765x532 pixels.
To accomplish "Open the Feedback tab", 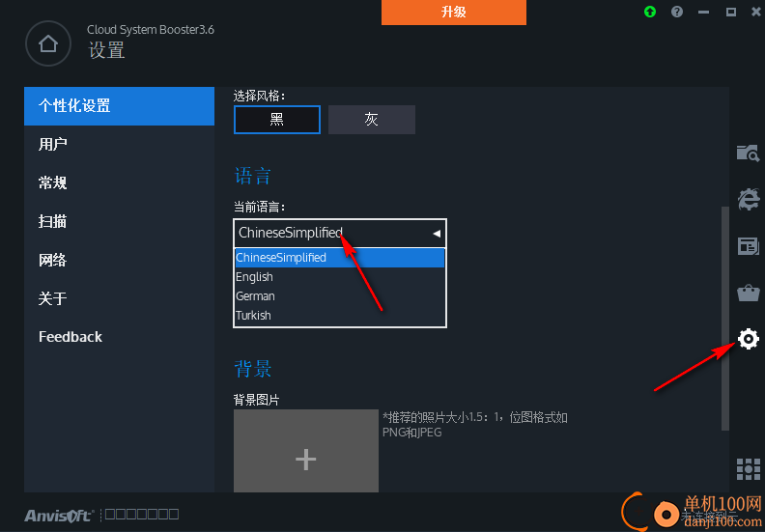I will [x=119, y=337].
